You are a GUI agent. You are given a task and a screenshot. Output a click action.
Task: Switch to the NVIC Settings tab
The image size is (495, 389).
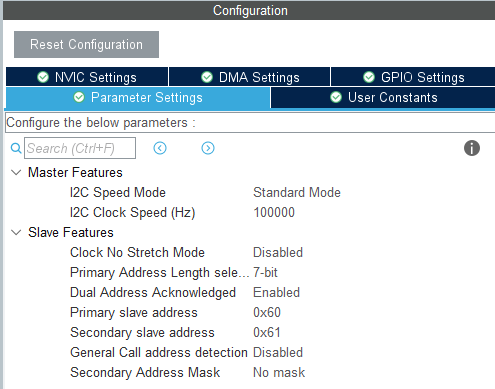pos(87,77)
